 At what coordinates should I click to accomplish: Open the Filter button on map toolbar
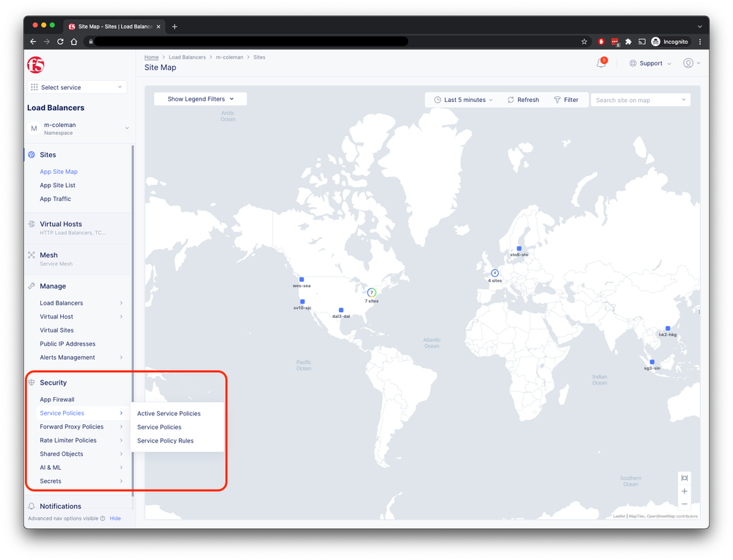click(566, 100)
